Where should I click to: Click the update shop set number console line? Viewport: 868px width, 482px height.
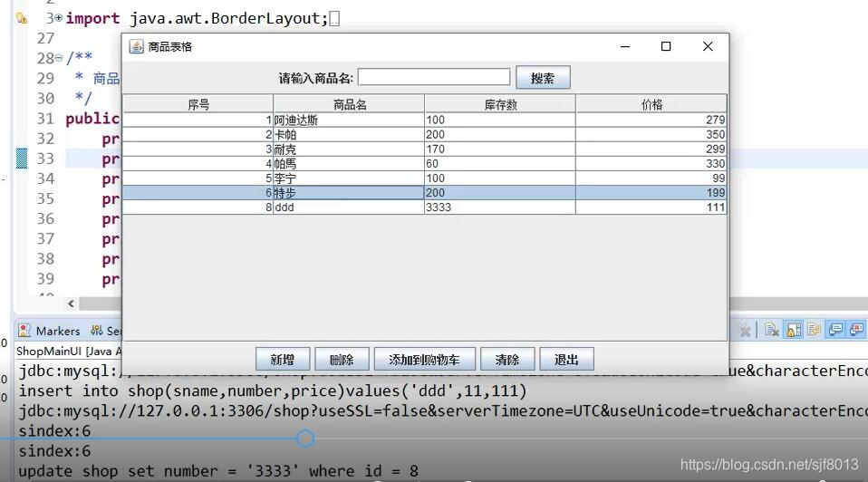click(x=218, y=471)
